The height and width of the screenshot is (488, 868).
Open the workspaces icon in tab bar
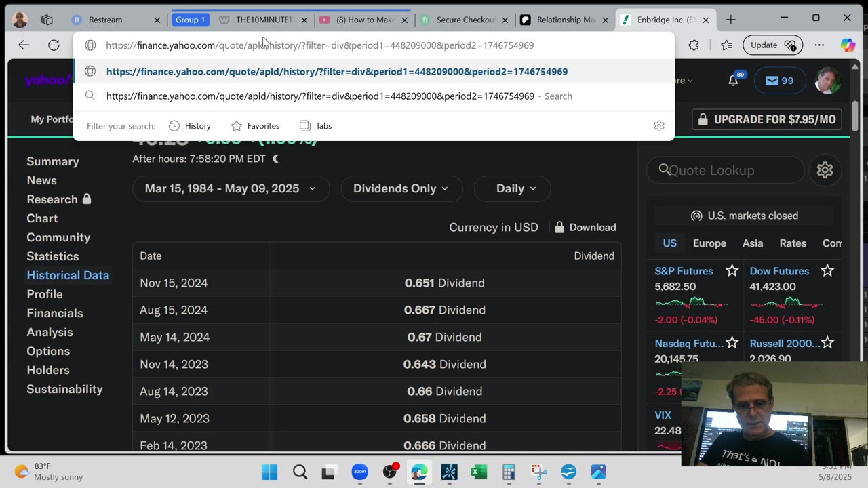pos(47,20)
